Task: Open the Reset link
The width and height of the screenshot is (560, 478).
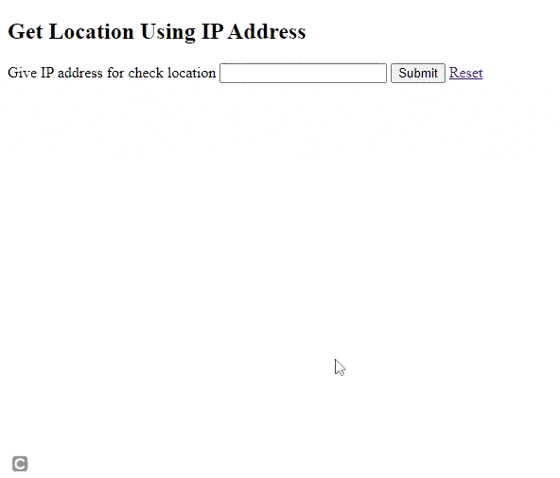Action: (x=466, y=73)
